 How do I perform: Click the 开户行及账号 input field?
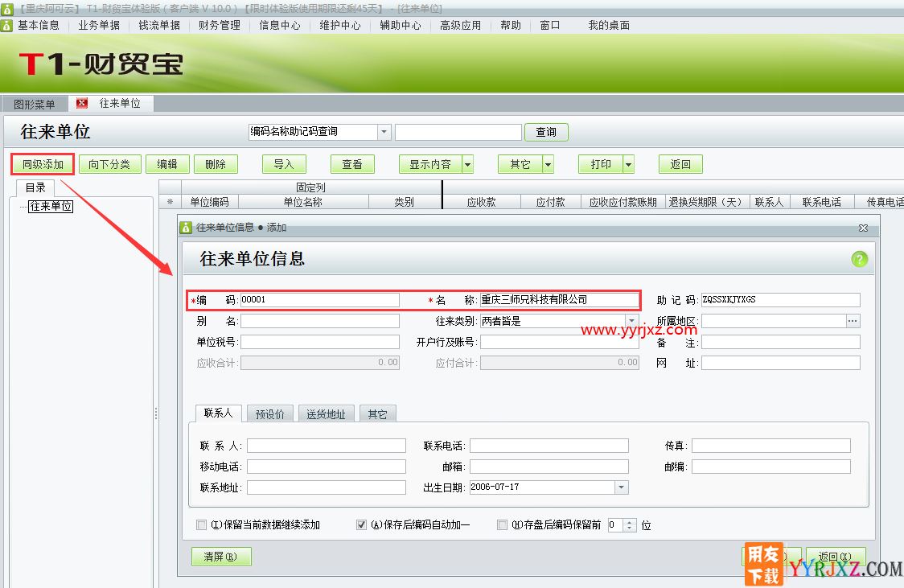tap(559, 343)
